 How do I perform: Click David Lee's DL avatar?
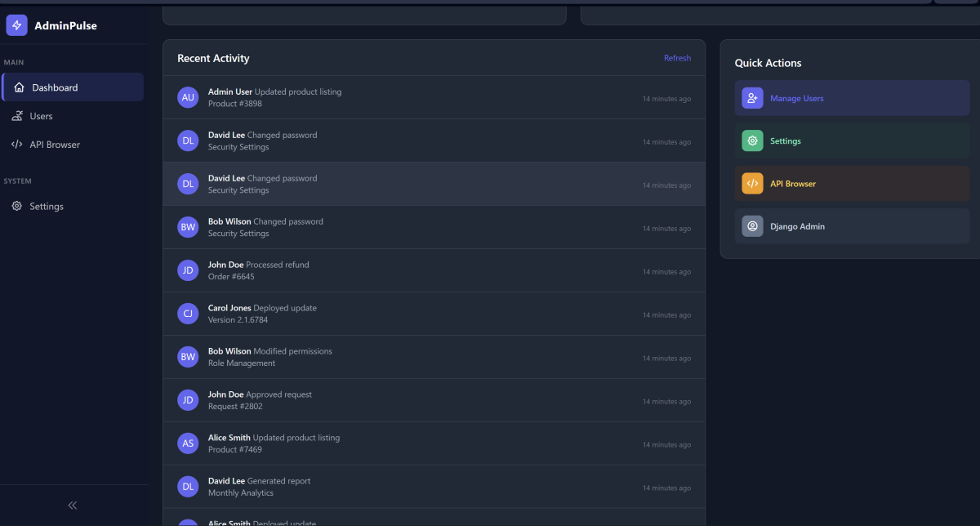coord(188,140)
